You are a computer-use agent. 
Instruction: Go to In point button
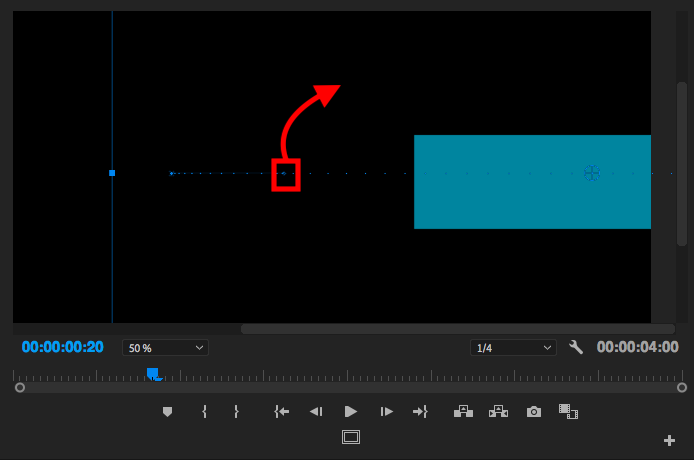(x=281, y=412)
